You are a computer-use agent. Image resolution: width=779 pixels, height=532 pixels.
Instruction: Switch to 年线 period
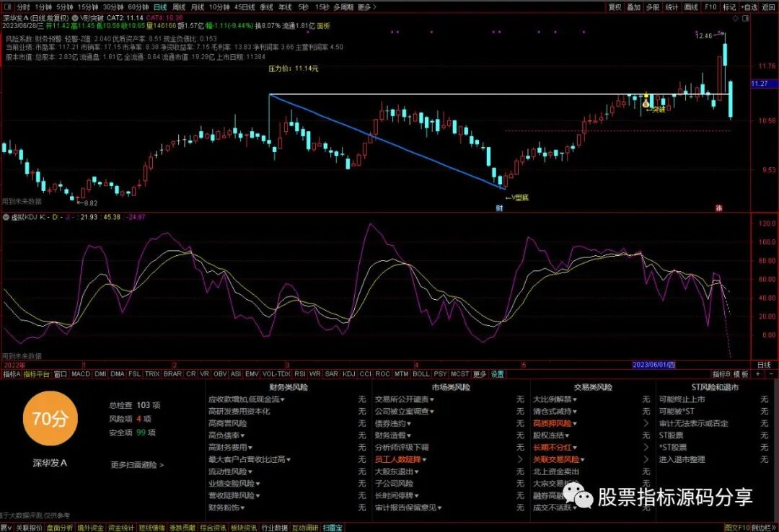[285, 7]
